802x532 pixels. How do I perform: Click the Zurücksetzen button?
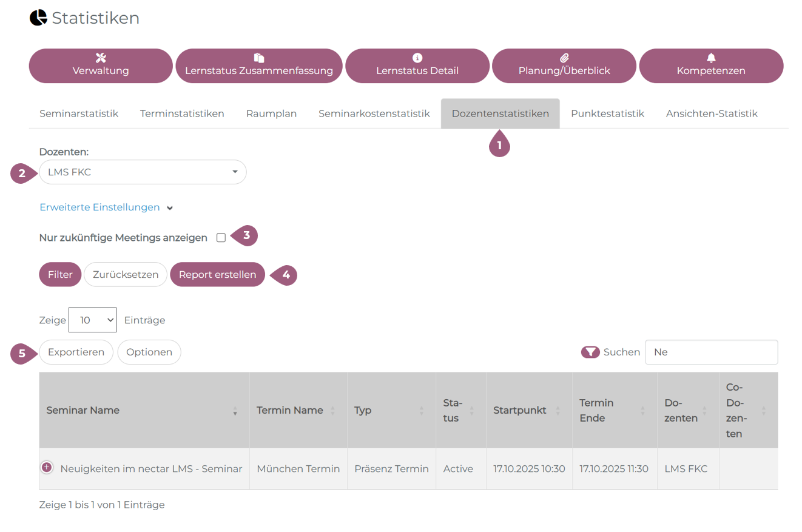126,274
